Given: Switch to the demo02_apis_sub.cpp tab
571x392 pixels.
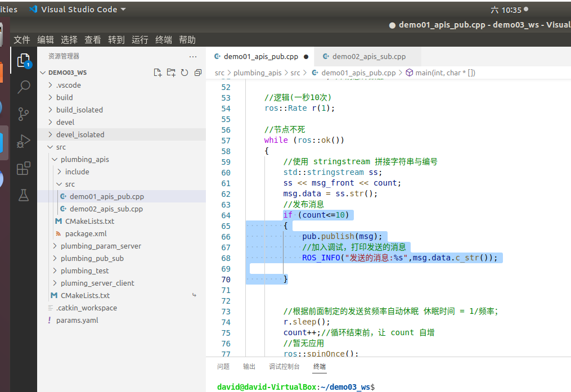Looking at the screenshot, I should point(368,56).
